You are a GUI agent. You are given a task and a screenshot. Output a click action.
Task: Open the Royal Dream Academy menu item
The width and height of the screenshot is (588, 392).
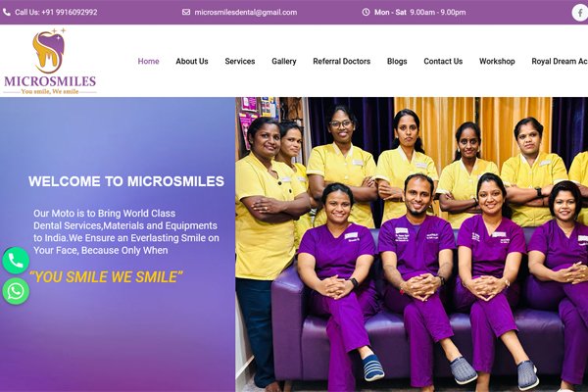coord(560,61)
